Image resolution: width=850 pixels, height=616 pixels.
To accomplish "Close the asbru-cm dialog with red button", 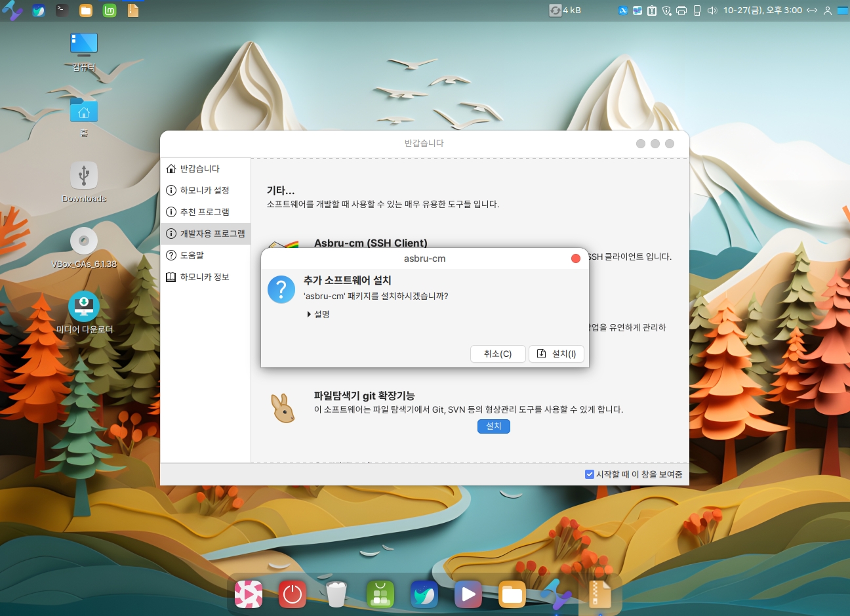I will (576, 258).
